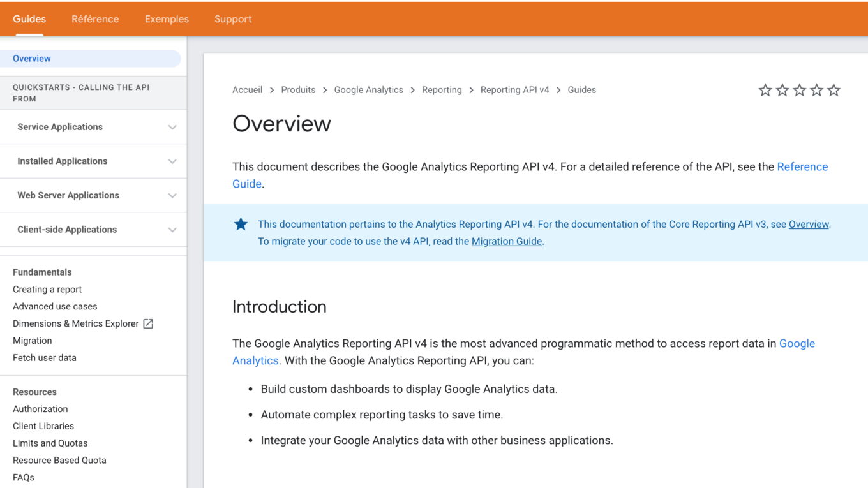Rate page four stars
This screenshot has height=488, width=868.
click(816, 90)
